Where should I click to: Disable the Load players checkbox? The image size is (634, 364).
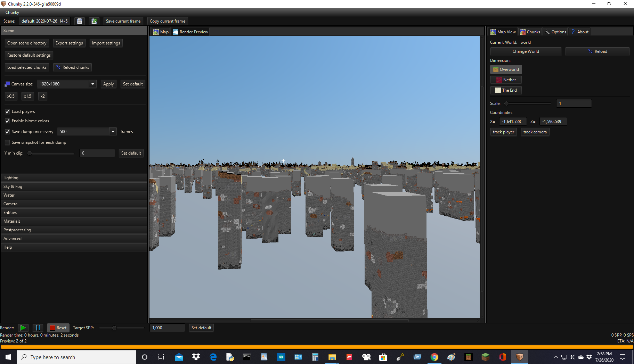pos(7,111)
